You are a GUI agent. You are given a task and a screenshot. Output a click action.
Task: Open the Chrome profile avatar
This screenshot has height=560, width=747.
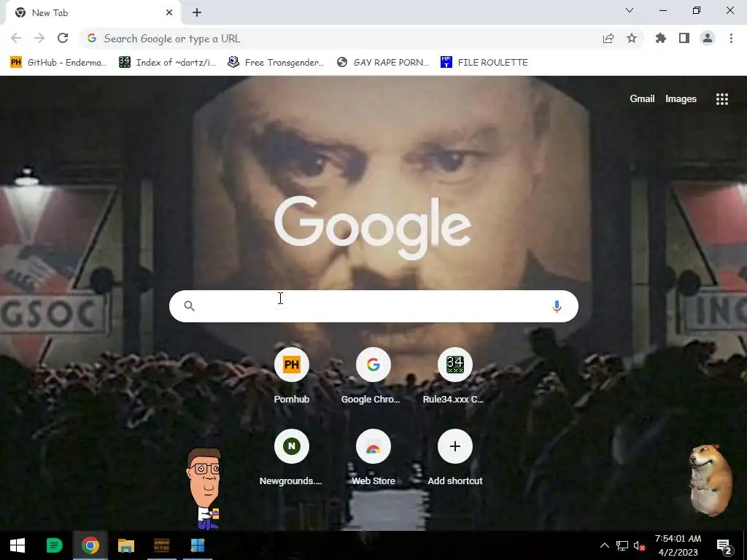pyautogui.click(x=708, y=38)
